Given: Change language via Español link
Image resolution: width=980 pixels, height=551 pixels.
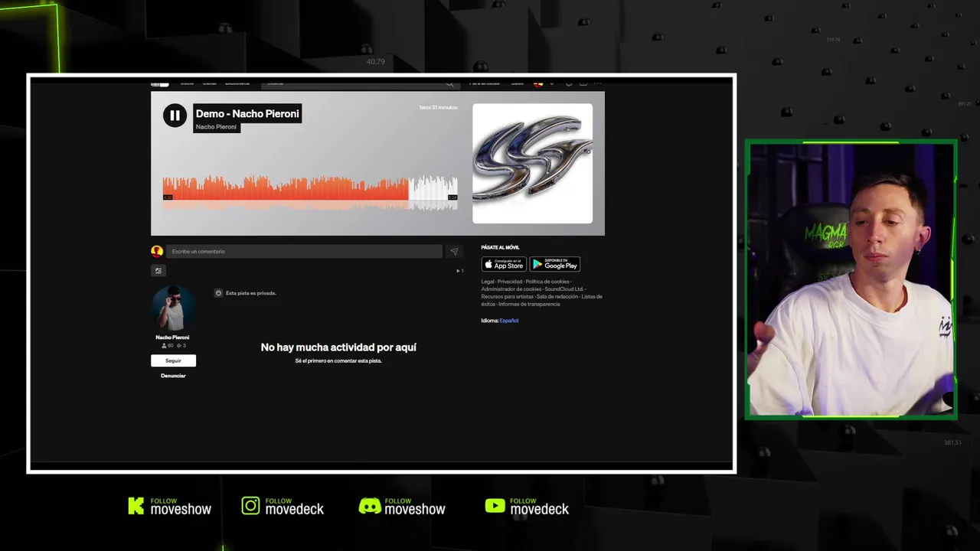Looking at the screenshot, I should coord(509,321).
